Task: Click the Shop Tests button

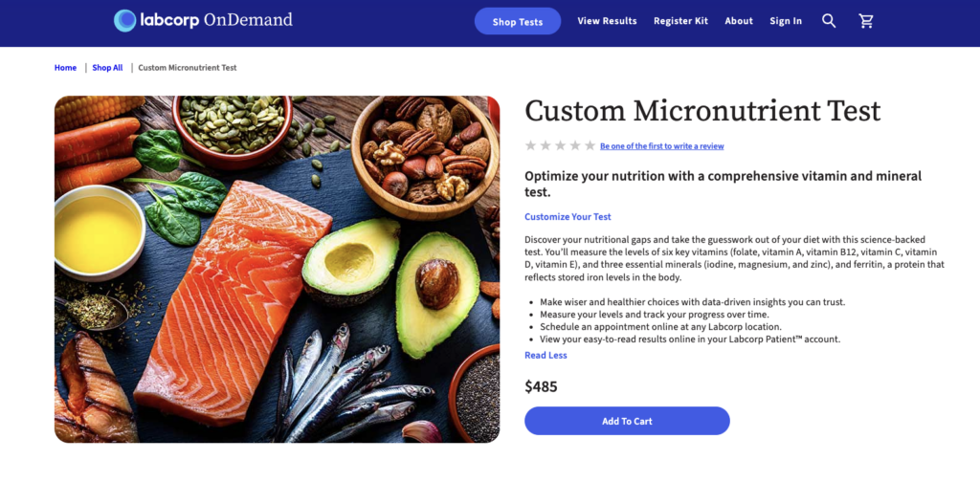Action: coord(518,21)
